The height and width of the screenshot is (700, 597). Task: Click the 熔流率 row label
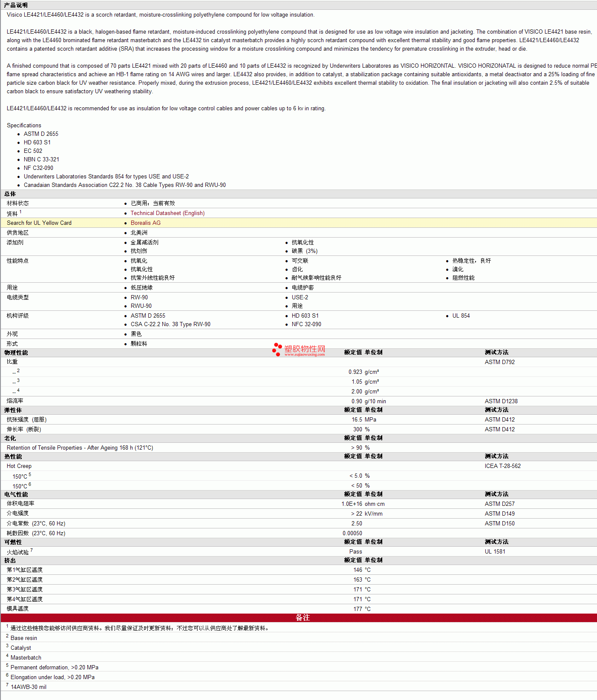pos(15,401)
